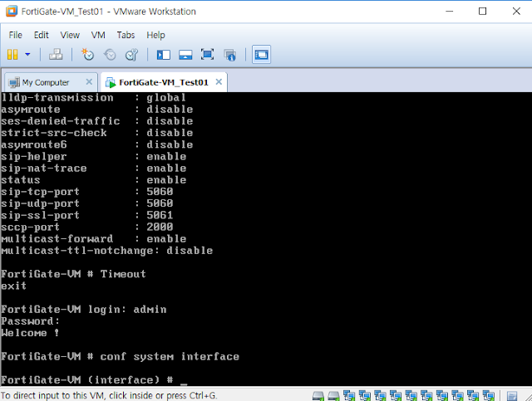The image size is (532, 401).
Task: Click the FortiGate-VM_Test01 tab's running VM icon
Action: click(111, 82)
